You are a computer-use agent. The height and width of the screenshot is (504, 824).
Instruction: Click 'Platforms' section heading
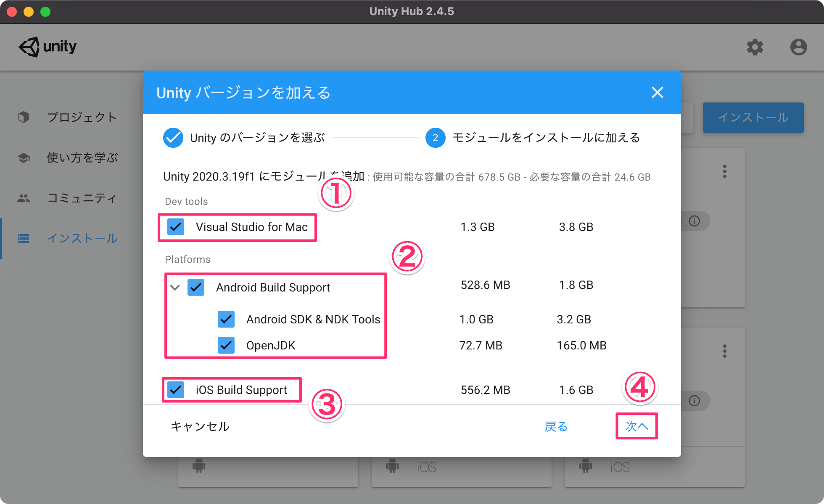(x=188, y=260)
